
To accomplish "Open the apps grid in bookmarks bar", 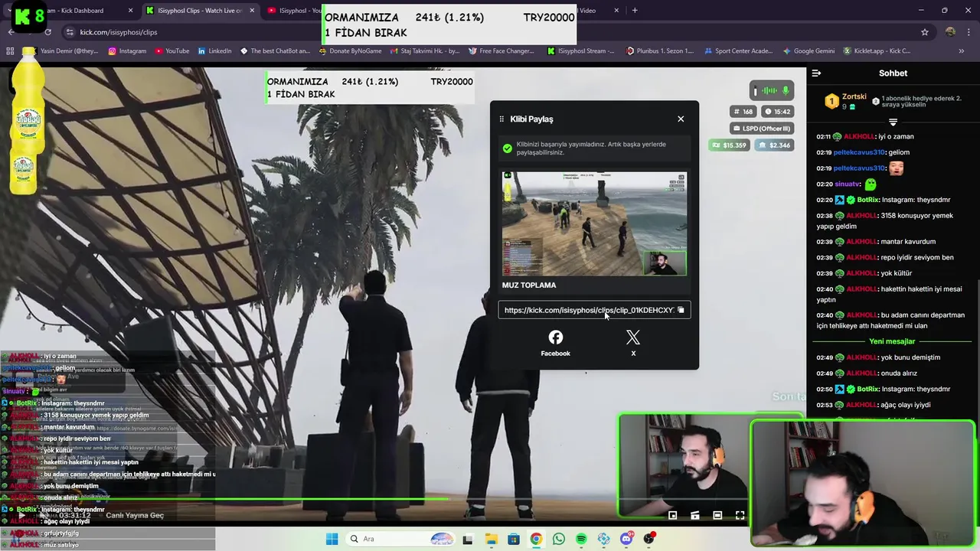I will tap(10, 51).
